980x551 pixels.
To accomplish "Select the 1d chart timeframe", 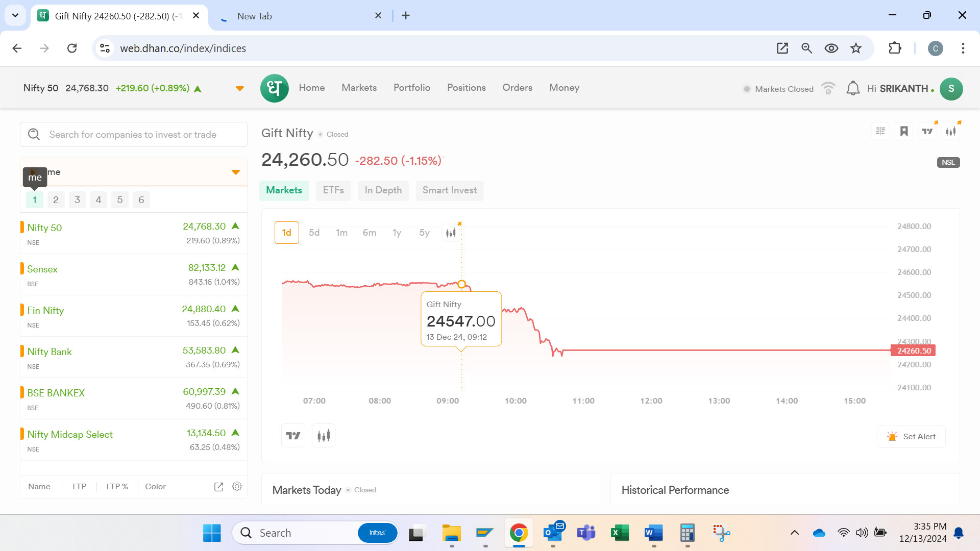I will (286, 233).
